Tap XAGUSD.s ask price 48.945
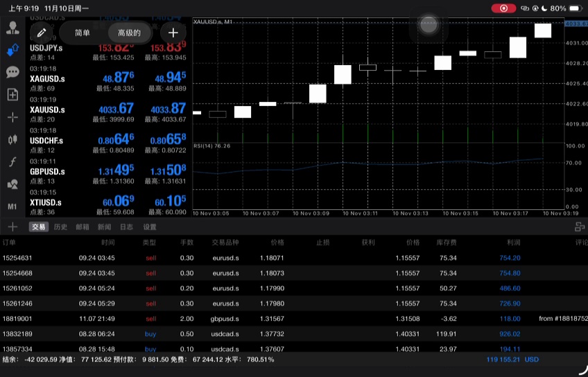This screenshot has height=377, width=588. (x=171, y=78)
